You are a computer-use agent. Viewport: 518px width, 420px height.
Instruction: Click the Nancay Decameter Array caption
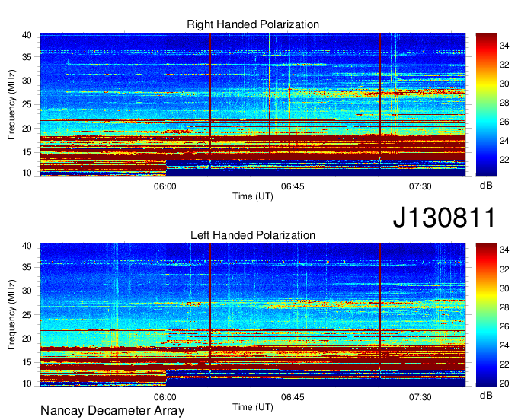112,411
